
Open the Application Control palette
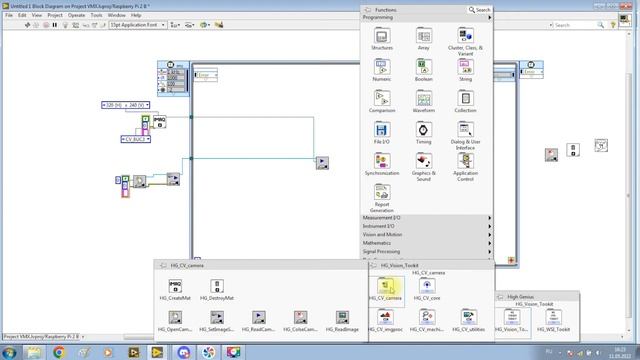point(465,161)
